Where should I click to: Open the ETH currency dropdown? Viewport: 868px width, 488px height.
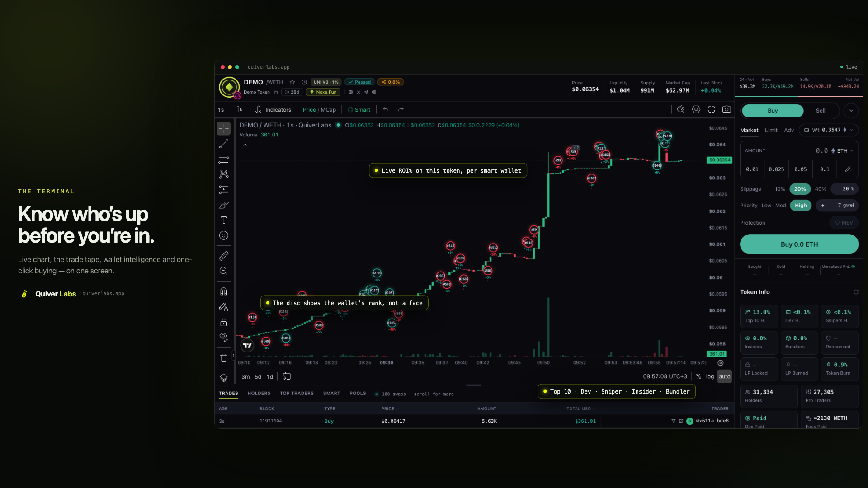[x=842, y=151]
